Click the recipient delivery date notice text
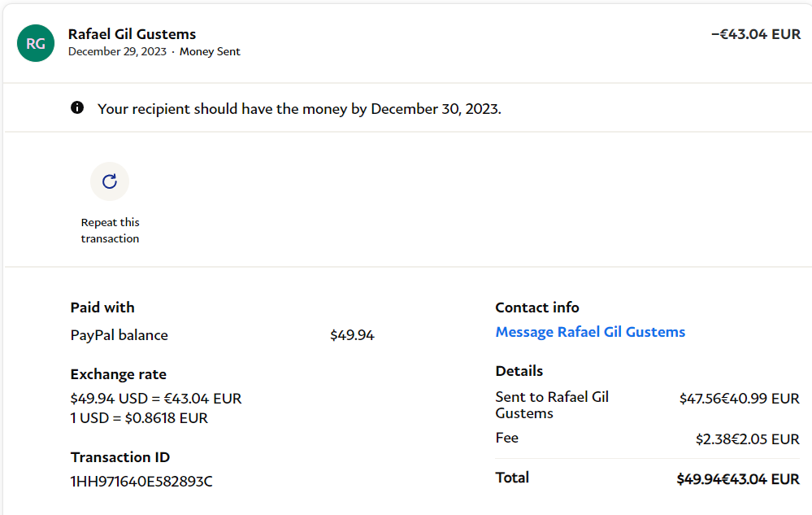This screenshot has height=515, width=812. tap(299, 108)
